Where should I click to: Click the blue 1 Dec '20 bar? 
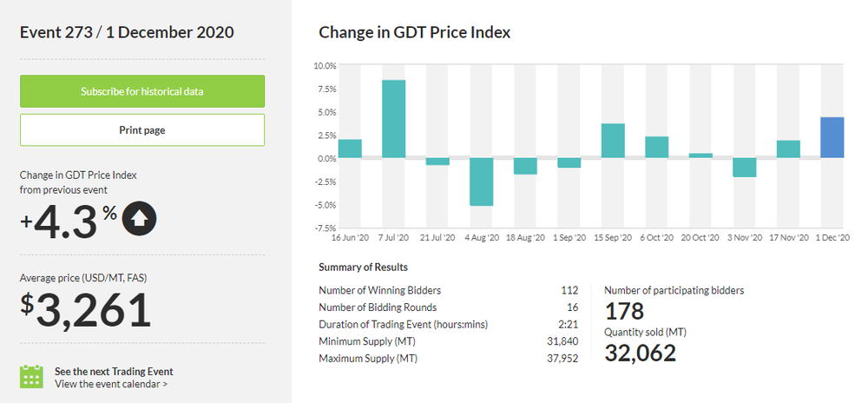tap(832, 137)
